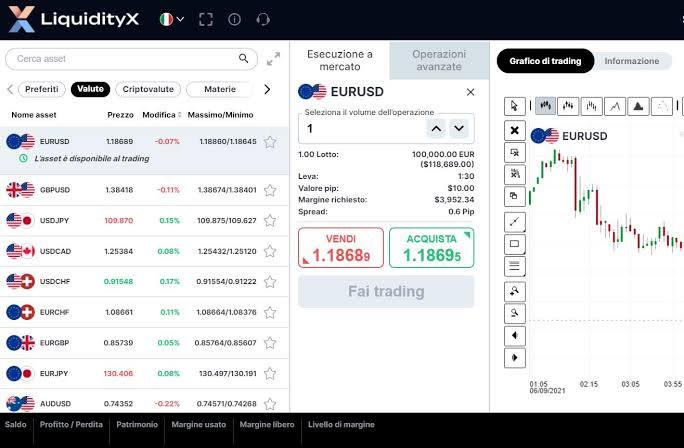This screenshot has height=448, width=684.
Task: Move chart right with arrow tool
Action: (x=515, y=358)
